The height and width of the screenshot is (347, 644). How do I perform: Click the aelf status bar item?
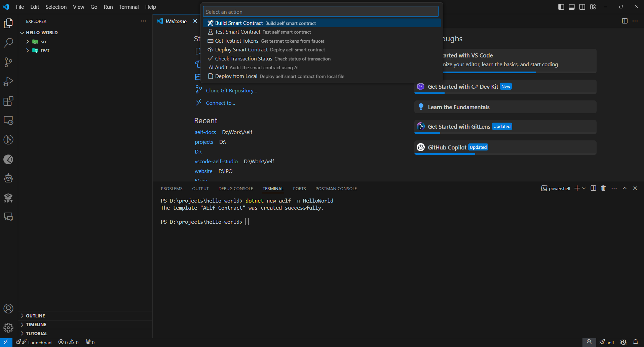(607, 342)
